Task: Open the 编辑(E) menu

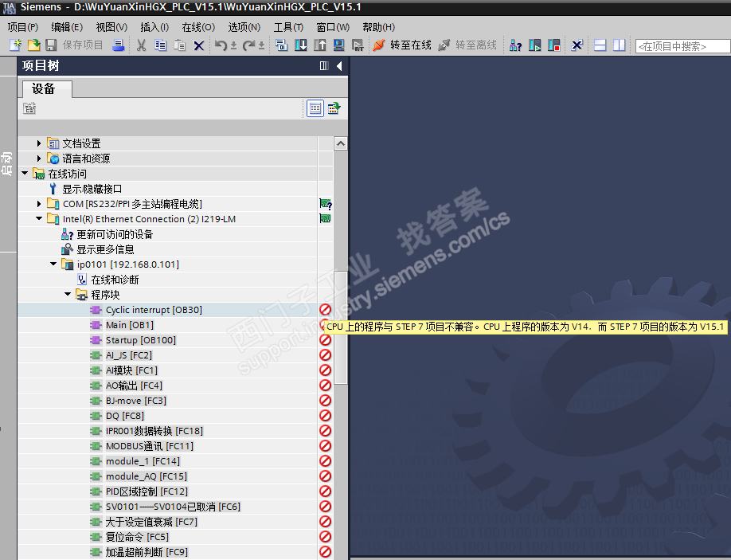Action: (x=67, y=27)
